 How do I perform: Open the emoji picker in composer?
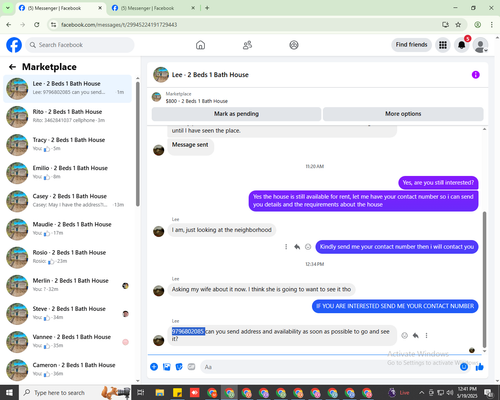point(464,367)
